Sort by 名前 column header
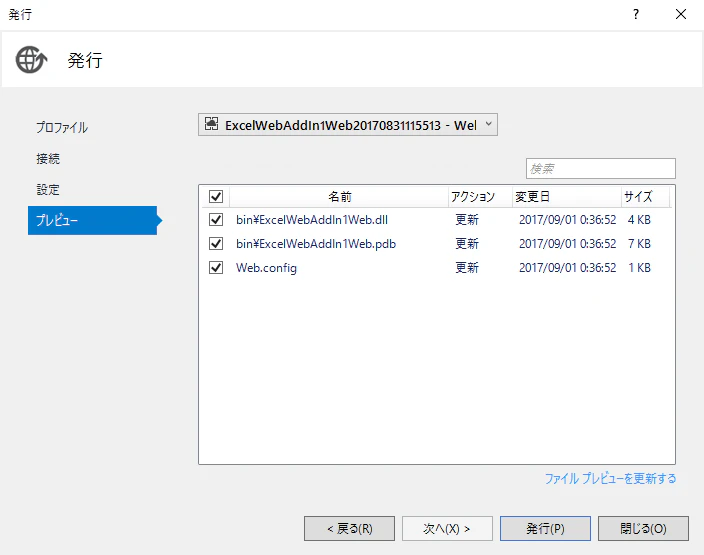Screen dimensions: 704x555 click(x=339, y=197)
